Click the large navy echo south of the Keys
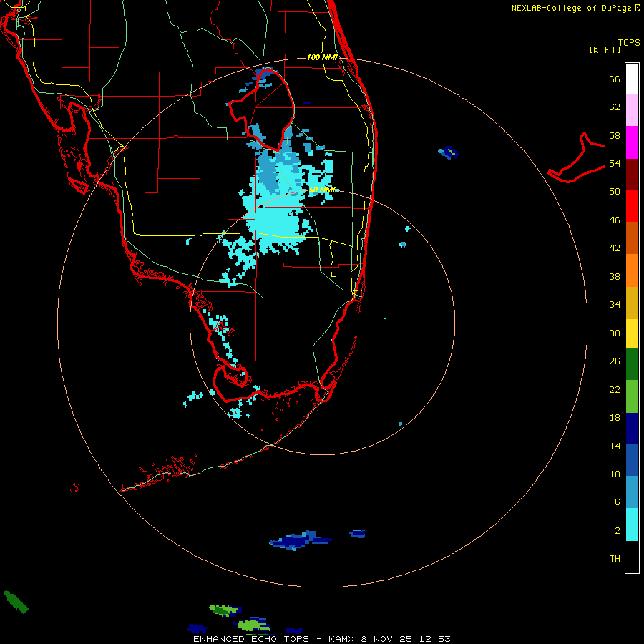 [301, 540]
